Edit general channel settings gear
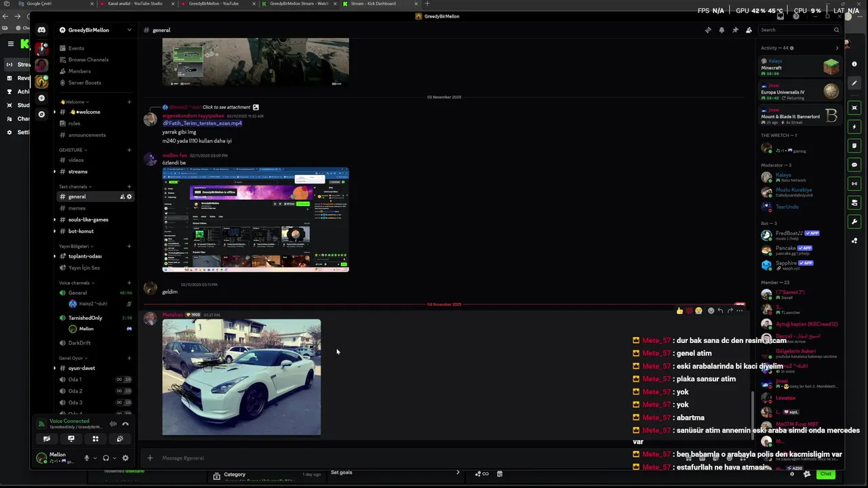 pyautogui.click(x=130, y=197)
